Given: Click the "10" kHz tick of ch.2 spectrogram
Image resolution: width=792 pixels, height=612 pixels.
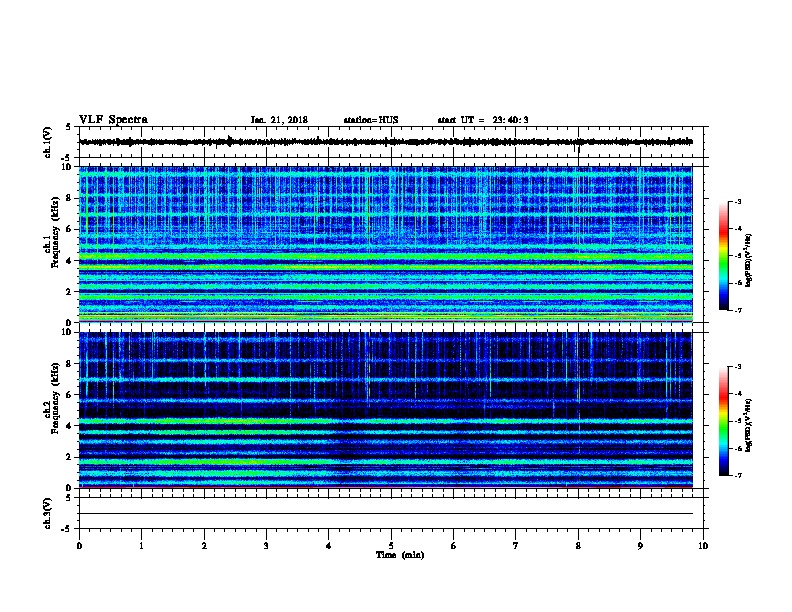Looking at the screenshot, I should 68,332.
